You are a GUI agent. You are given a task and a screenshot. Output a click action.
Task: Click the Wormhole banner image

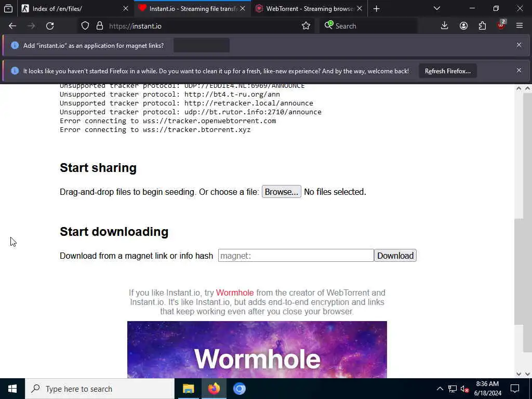257,350
